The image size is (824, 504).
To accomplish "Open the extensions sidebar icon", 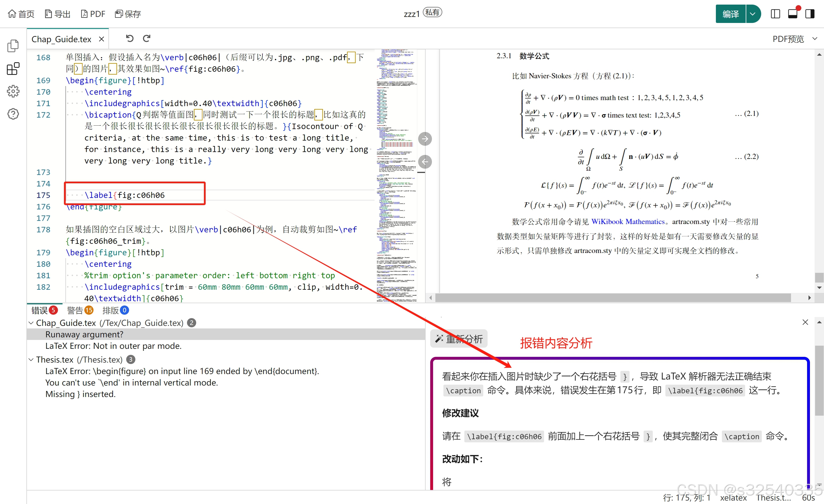I will click(x=13, y=69).
